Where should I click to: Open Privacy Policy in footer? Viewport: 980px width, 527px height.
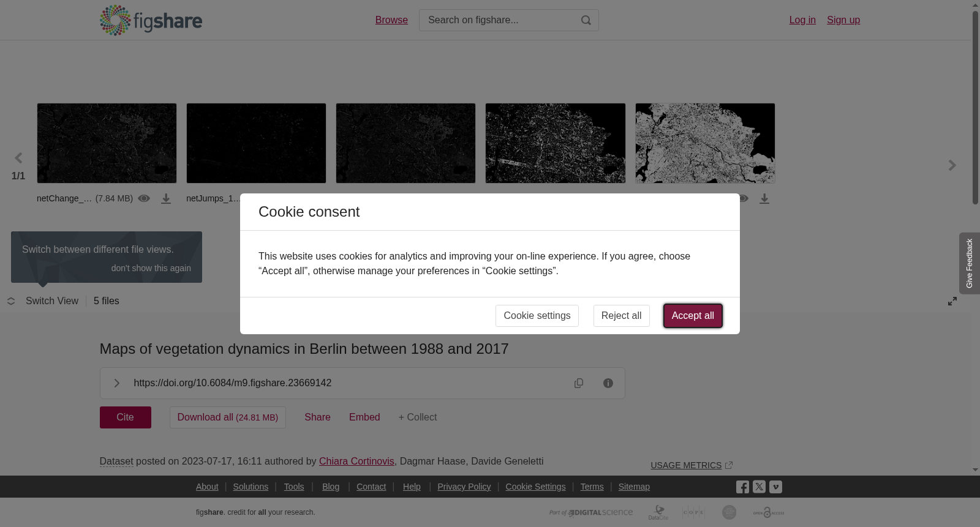464,487
